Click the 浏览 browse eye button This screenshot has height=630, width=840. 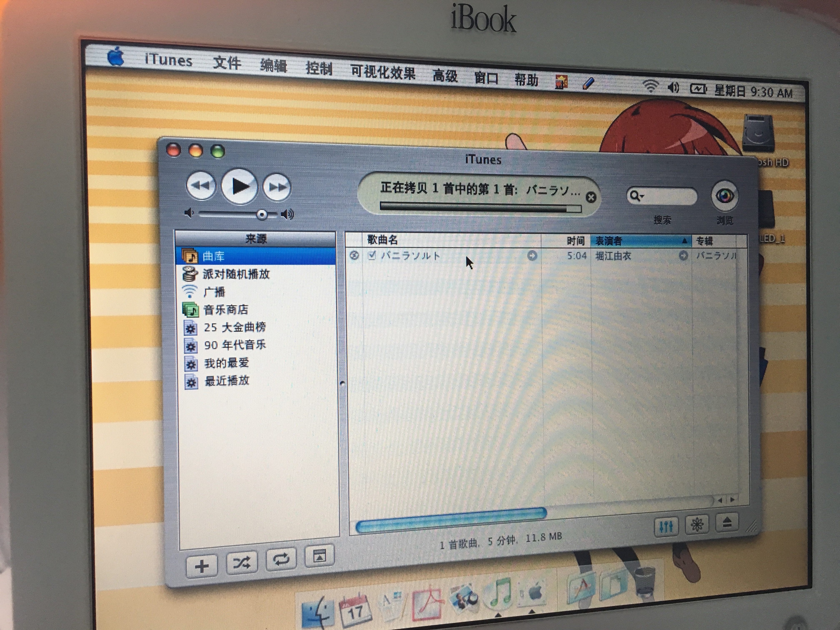tap(725, 196)
